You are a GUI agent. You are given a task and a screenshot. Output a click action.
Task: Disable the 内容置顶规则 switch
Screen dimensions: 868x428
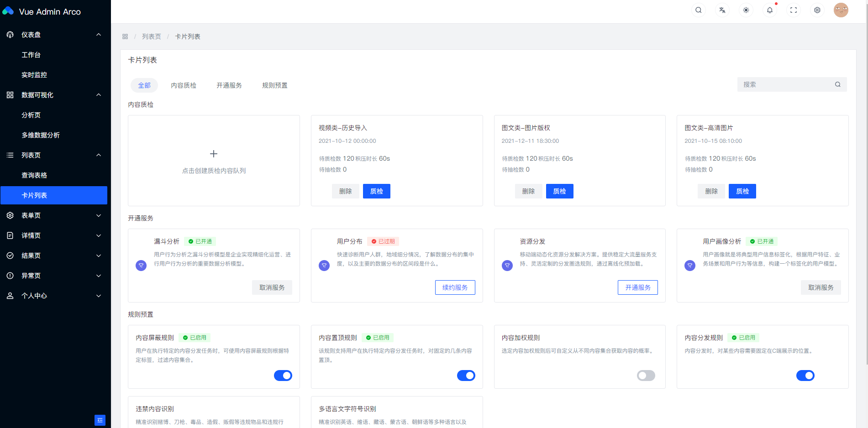coord(466,376)
